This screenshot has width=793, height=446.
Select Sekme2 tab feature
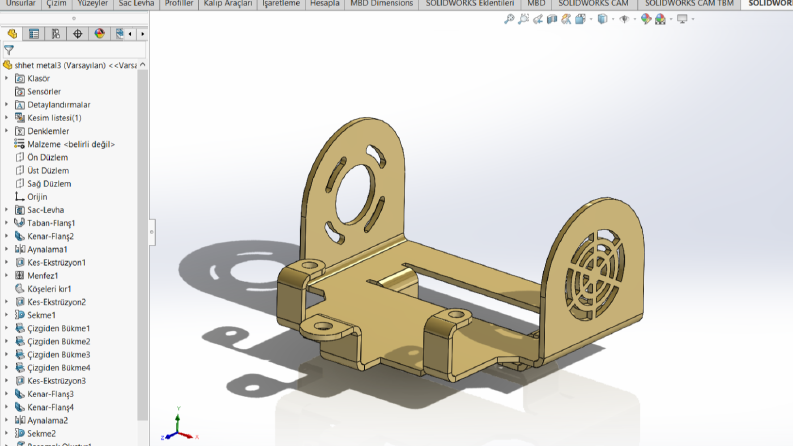41,433
